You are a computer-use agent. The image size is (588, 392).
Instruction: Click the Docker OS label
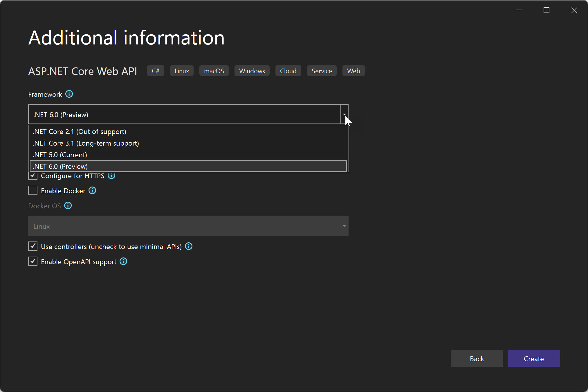click(44, 206)
